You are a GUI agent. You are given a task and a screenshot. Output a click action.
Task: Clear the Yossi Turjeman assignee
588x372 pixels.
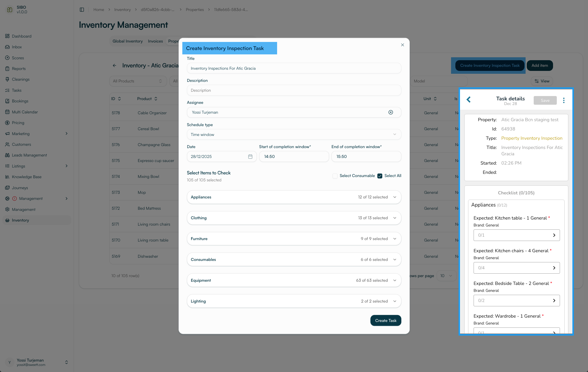(391, 112)
